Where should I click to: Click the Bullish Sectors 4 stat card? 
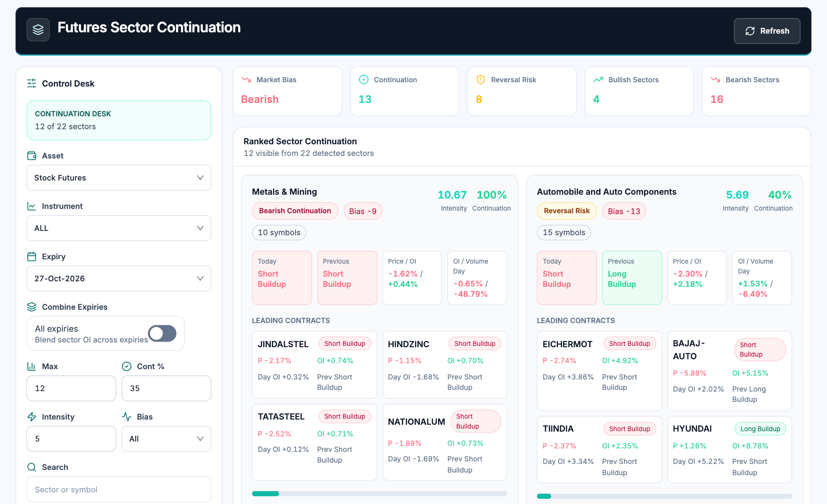click(639, 91)
